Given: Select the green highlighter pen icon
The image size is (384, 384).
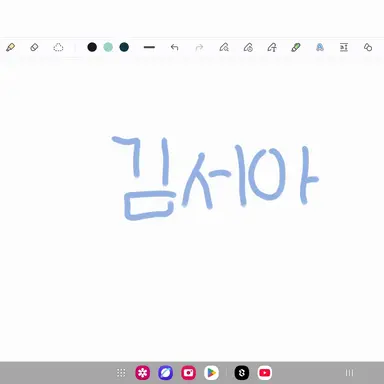Looking at the screenshot, I should pyautogui.click(x=296, y=47).
